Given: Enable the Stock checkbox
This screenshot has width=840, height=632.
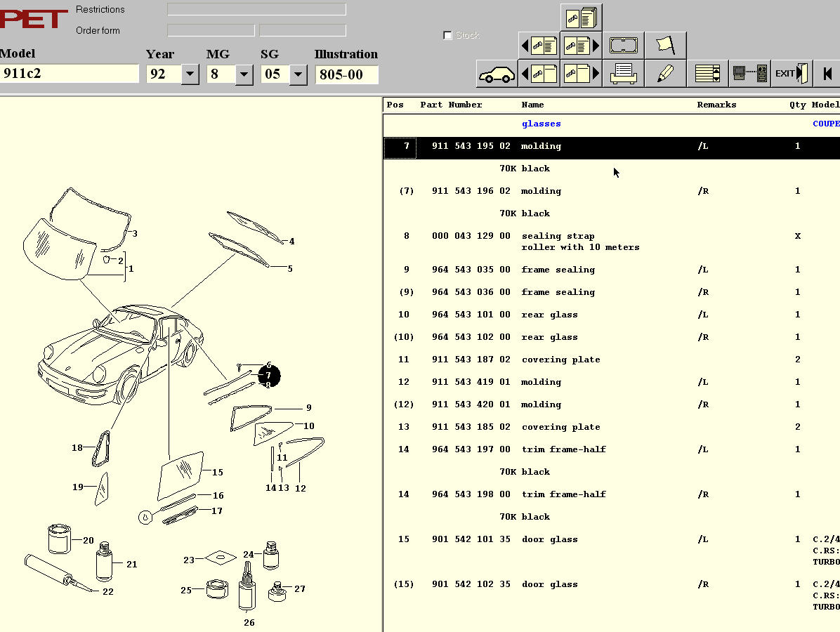Looking at the screenshot, I should [x=448, y=35].
